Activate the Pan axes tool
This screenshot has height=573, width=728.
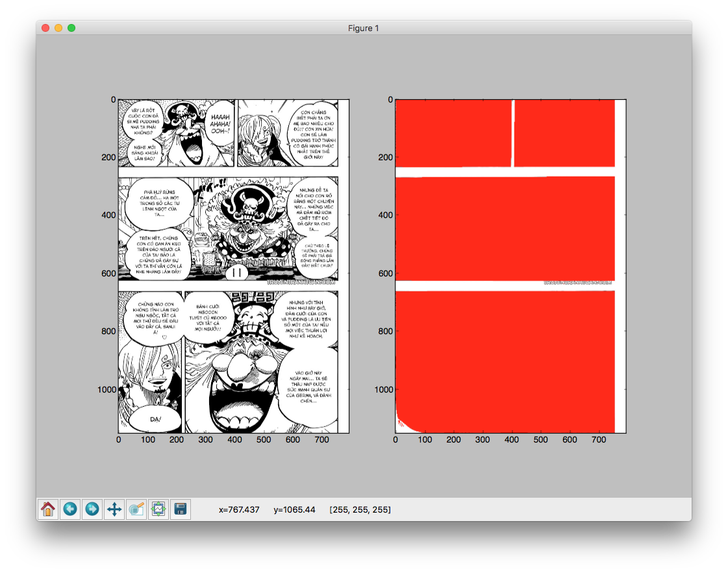[114, 509]
